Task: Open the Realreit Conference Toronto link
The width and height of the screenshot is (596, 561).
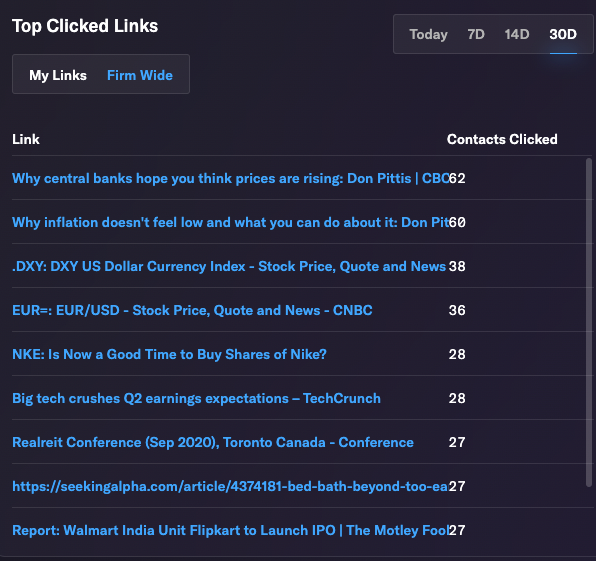Action: tap(212, 442)
